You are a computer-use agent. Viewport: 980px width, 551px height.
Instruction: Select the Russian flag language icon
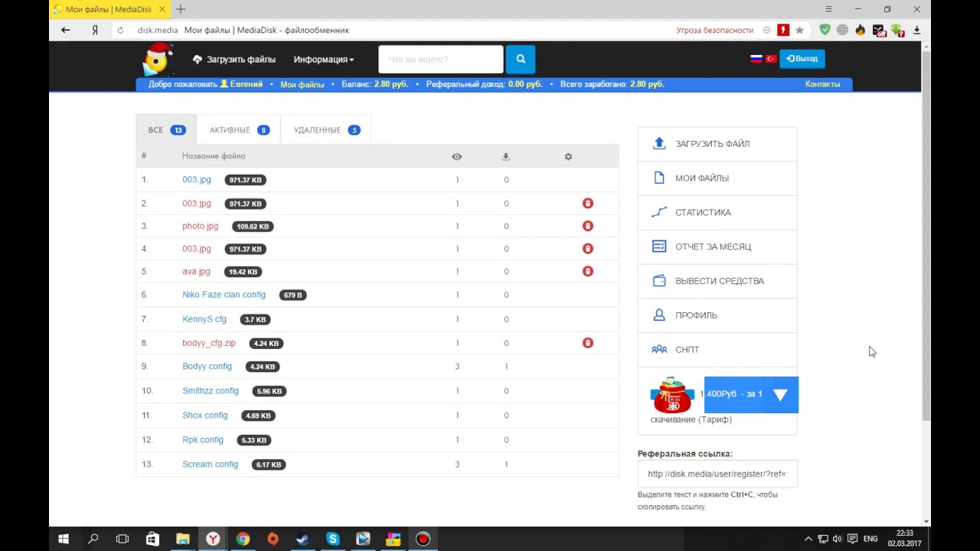(x=756, y=59)
